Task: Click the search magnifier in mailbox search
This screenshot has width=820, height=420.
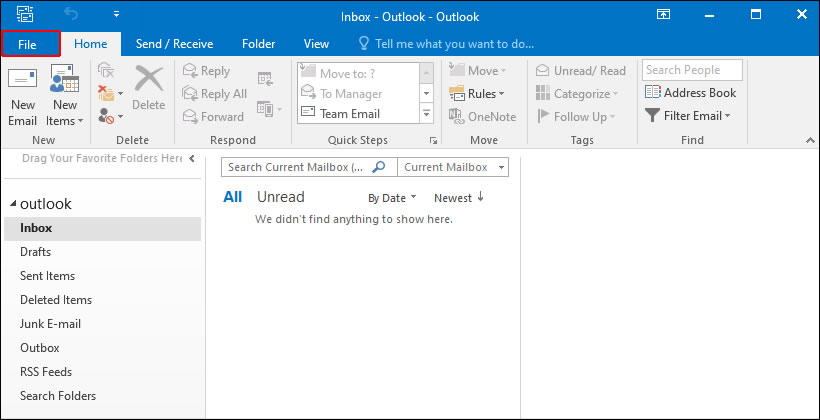Action: click(379, 168)
